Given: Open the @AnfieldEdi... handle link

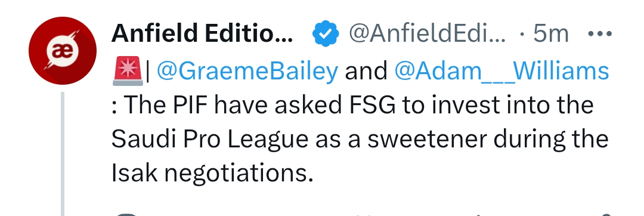Looking at the screenshot, I should click(427, 33).
